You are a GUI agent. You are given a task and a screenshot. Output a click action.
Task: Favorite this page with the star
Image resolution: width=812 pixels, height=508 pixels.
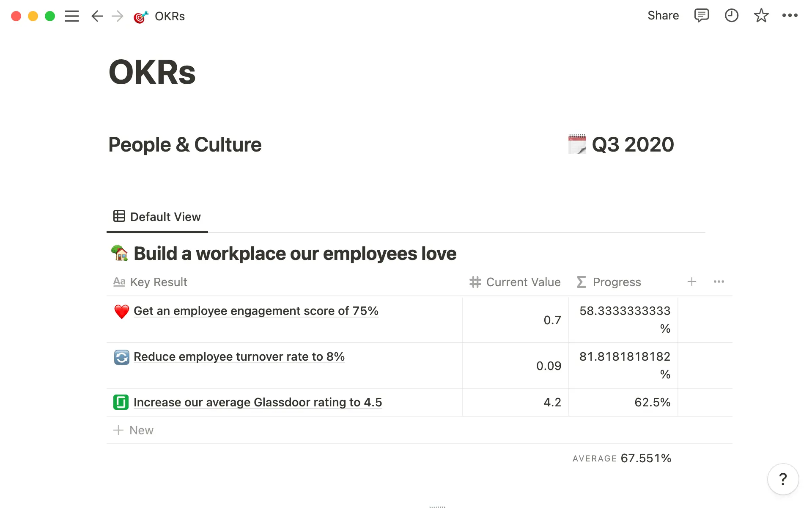pyautogui.click(x=761, y=16)
